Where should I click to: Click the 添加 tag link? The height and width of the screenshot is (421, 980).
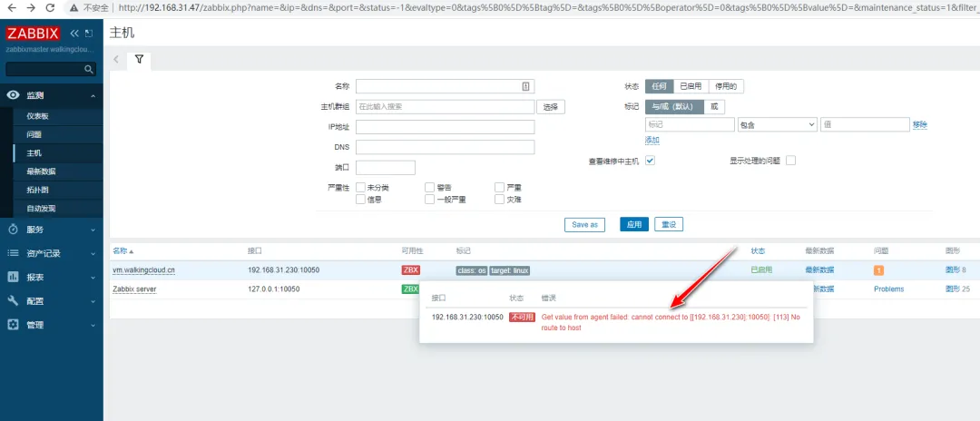click(652, 140)
